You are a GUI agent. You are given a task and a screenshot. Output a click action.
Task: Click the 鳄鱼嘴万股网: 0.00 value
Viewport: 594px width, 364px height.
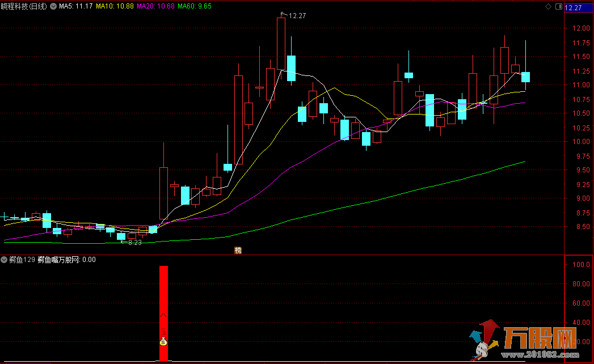click(x=67, y=260)
